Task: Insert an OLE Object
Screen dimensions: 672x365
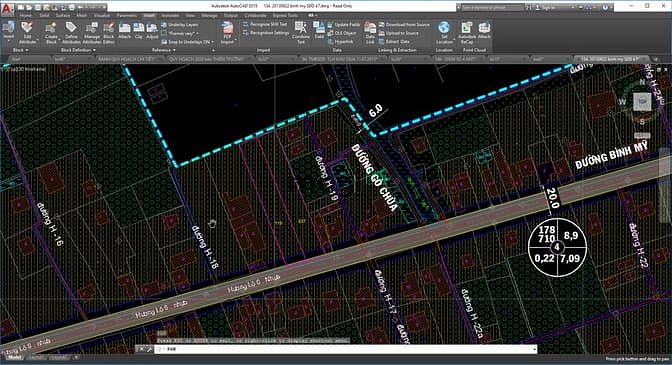Action: point(342,33)
